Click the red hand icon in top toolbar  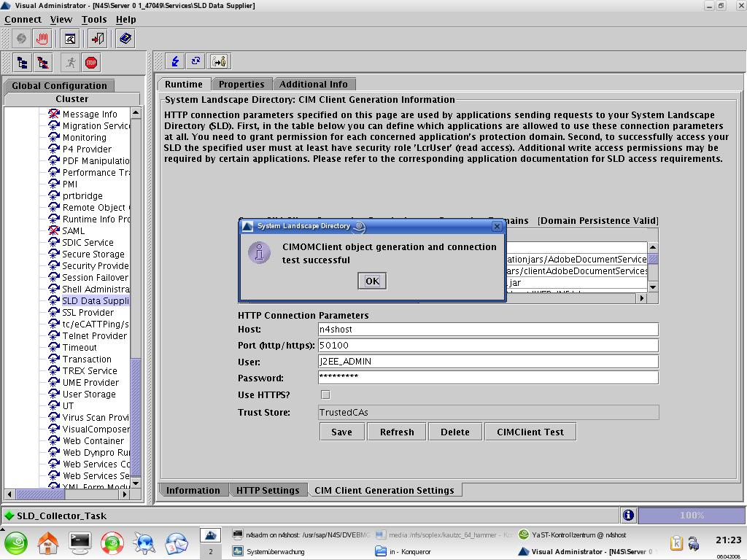[42, 39]
